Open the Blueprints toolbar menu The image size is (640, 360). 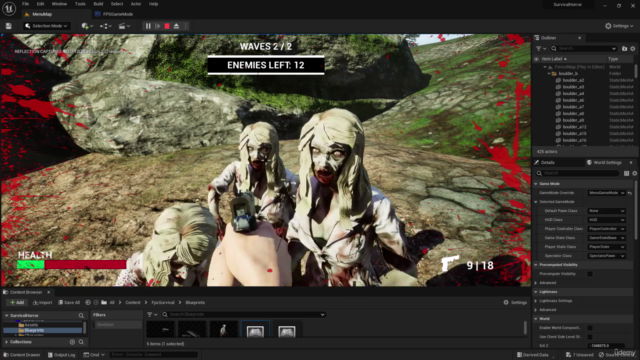106,26
